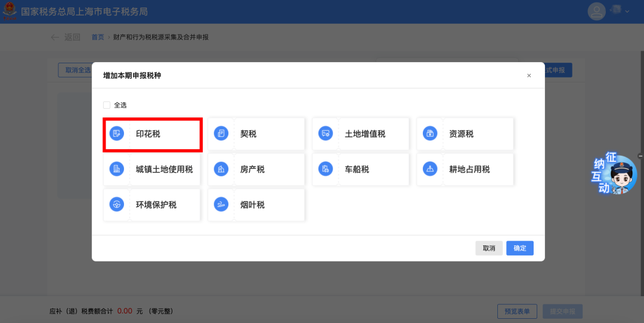The width and height of the screenshot is (644, 323).
Task: Go to 首页 breadcrumb link
Action: tap(98, 38)
